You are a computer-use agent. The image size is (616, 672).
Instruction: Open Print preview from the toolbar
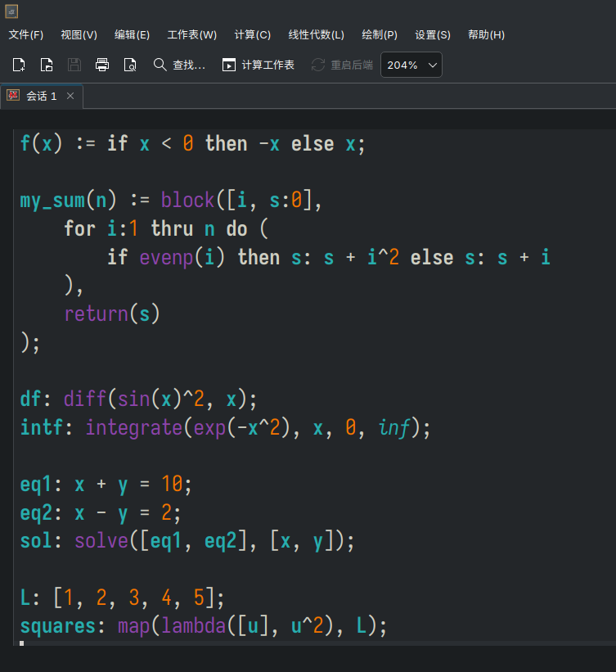point(130,65)
